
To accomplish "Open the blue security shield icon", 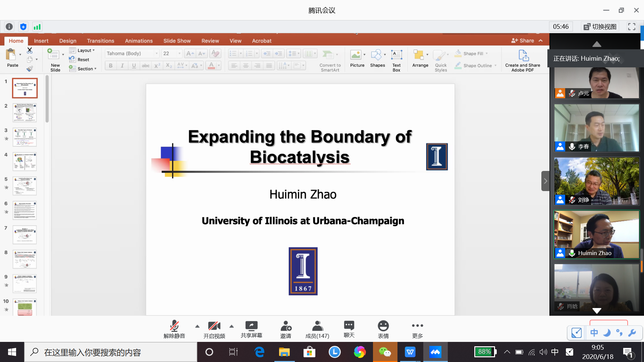I will click(x=23, y=27).
